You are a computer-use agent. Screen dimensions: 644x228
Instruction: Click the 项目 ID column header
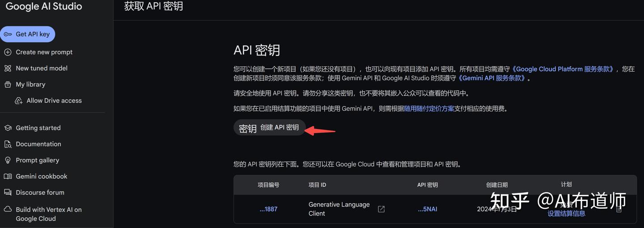click(318, 185)
